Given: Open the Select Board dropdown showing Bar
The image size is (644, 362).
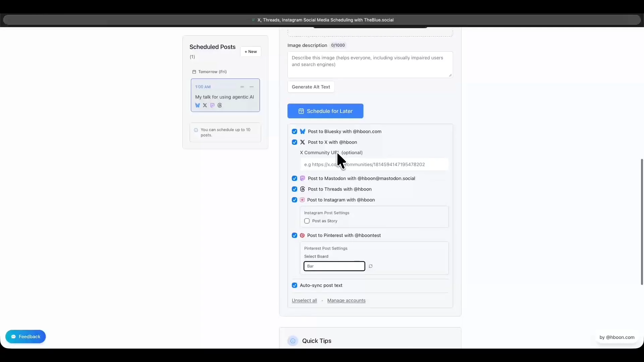Looking at the screenshot, I should tap(334, 266).
